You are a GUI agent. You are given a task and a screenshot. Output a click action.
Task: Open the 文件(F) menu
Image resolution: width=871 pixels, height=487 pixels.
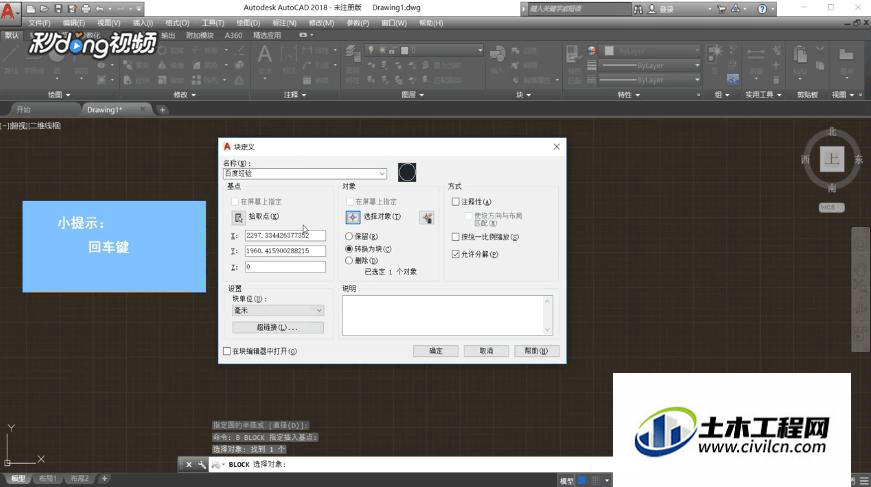coord(39,23)
